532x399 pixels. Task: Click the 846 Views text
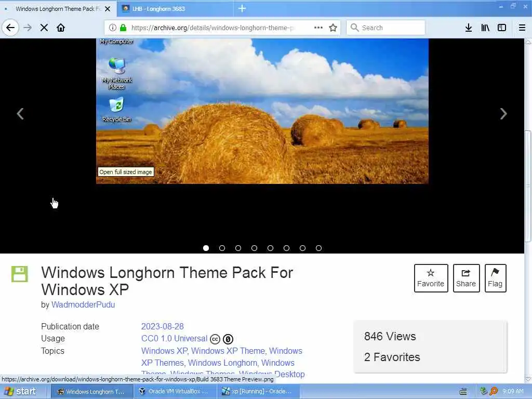click(390, 336)
